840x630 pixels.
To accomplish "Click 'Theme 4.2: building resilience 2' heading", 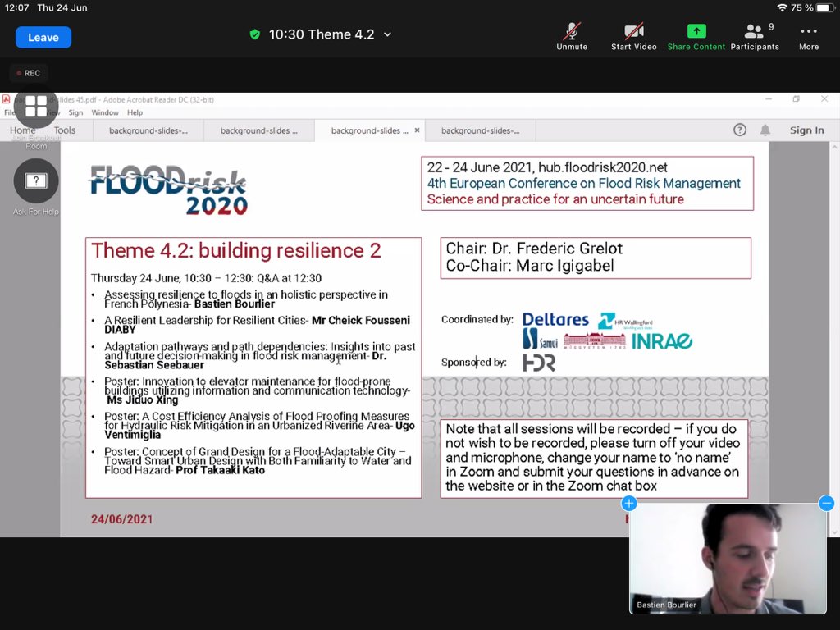I will [x=235, y=250].
